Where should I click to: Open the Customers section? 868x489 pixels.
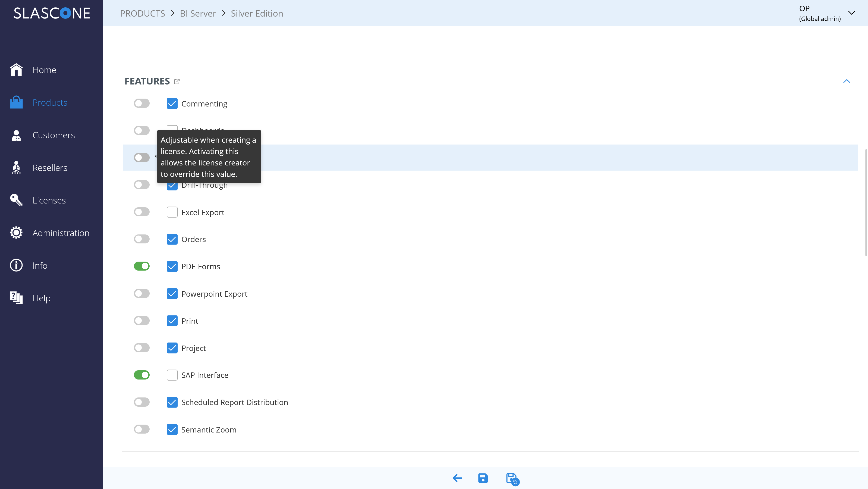click(x=54, y=135)
